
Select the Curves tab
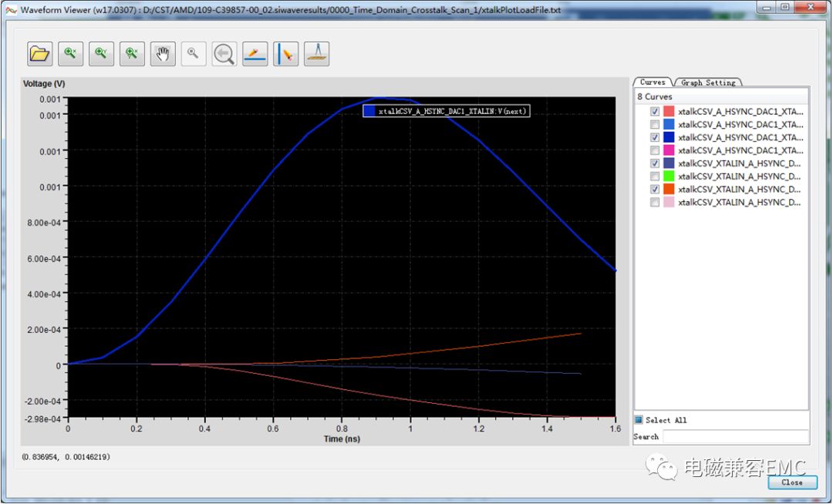point(653,82)
